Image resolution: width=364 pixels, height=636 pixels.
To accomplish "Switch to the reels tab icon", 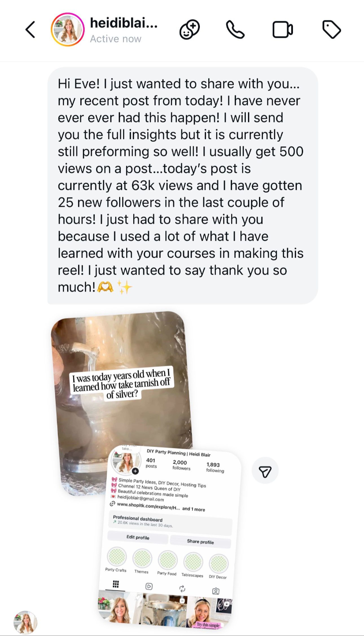I will click(x=149, y=587).
